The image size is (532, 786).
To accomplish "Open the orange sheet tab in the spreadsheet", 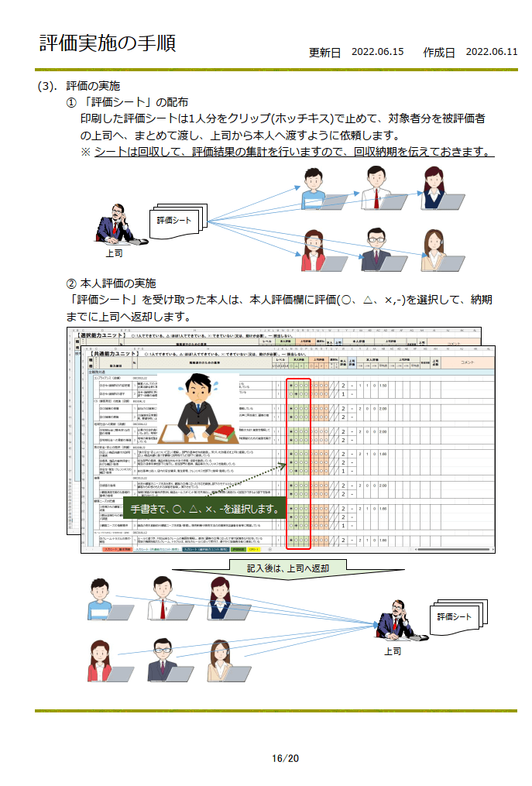I will pos(118,549).
